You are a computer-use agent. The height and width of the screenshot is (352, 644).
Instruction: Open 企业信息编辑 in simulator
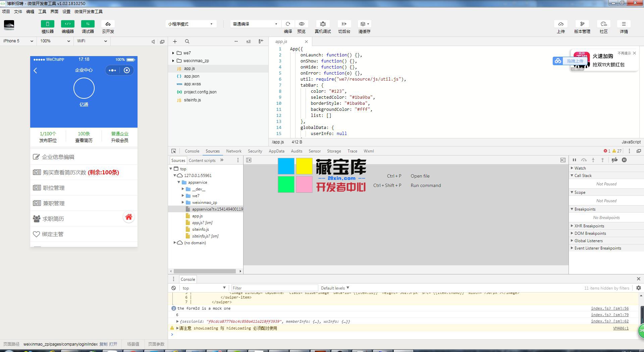click(58, 157)
